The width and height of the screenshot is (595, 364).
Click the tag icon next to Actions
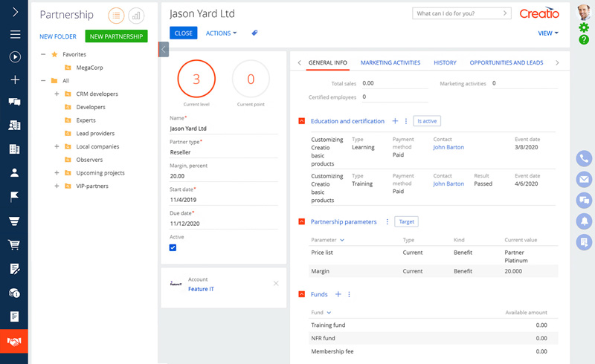[255, 33]
